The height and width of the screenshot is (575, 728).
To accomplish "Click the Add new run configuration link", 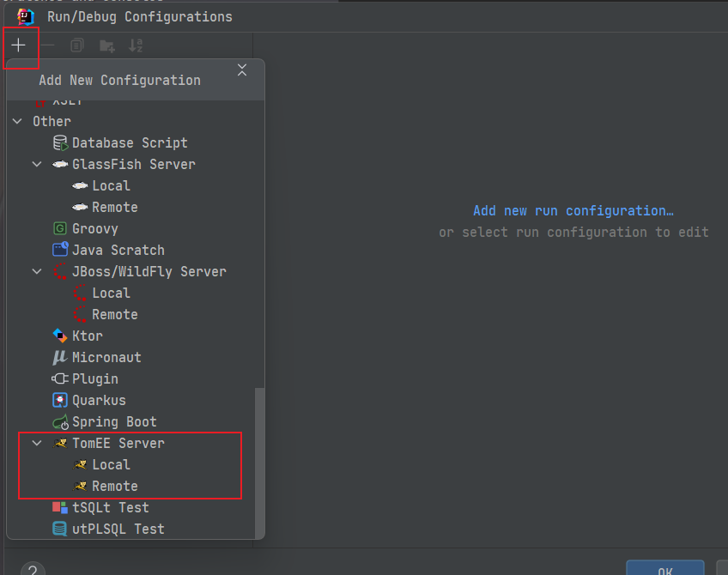I will point(573,211).
